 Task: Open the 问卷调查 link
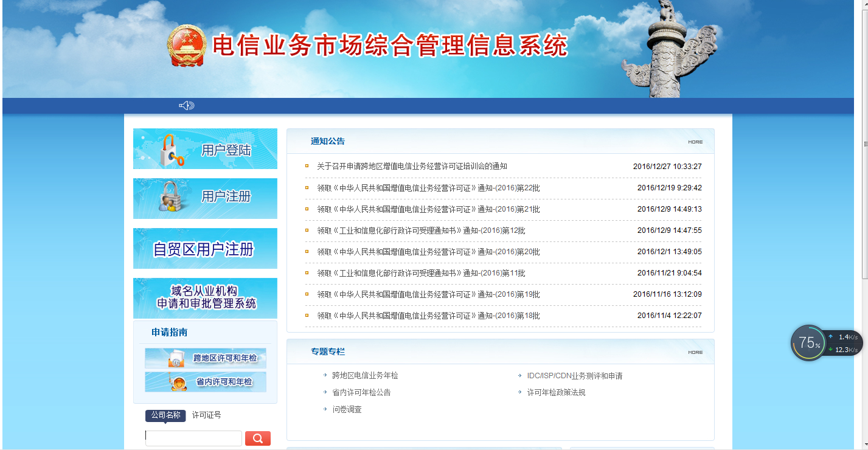pos(347,410)
